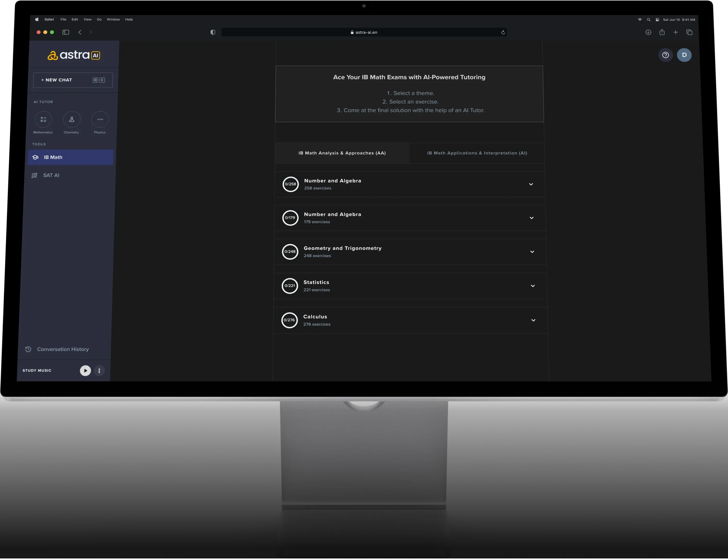Click 'Ace Your IB Math Exams' heading
The width and height of the screenshot is (728, 560).
coord(409,77)
